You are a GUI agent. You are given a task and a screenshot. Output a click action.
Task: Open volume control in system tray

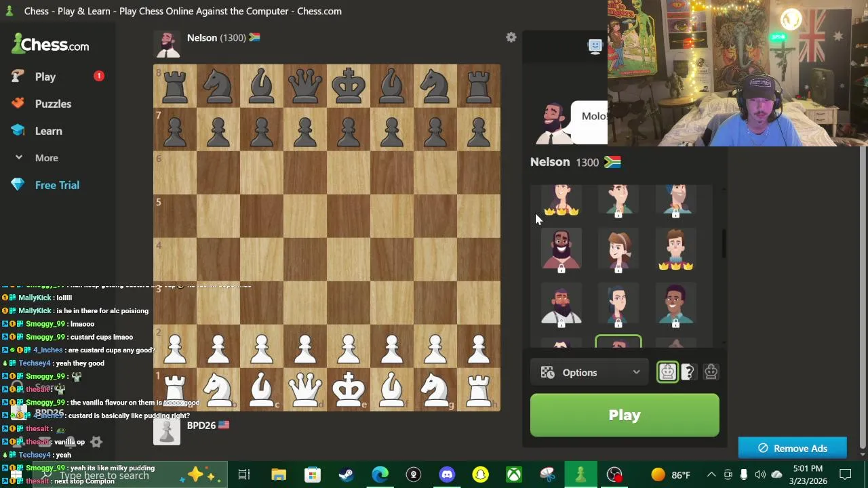click(x=760, y=474)
